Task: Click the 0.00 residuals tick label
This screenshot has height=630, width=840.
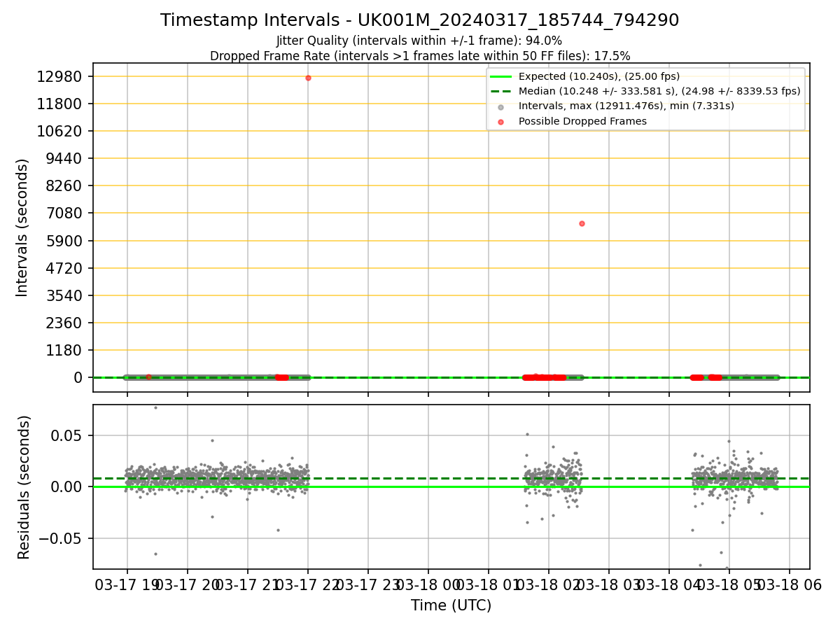Action: click(66, 486)
